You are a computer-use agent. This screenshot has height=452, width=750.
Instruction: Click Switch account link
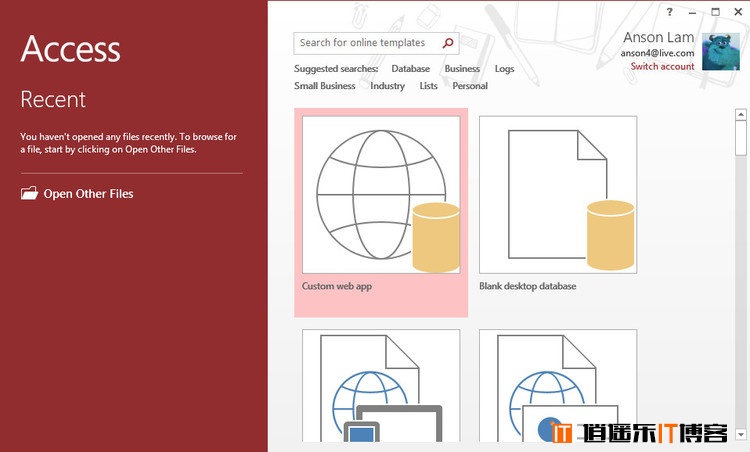tap(662, 66)
